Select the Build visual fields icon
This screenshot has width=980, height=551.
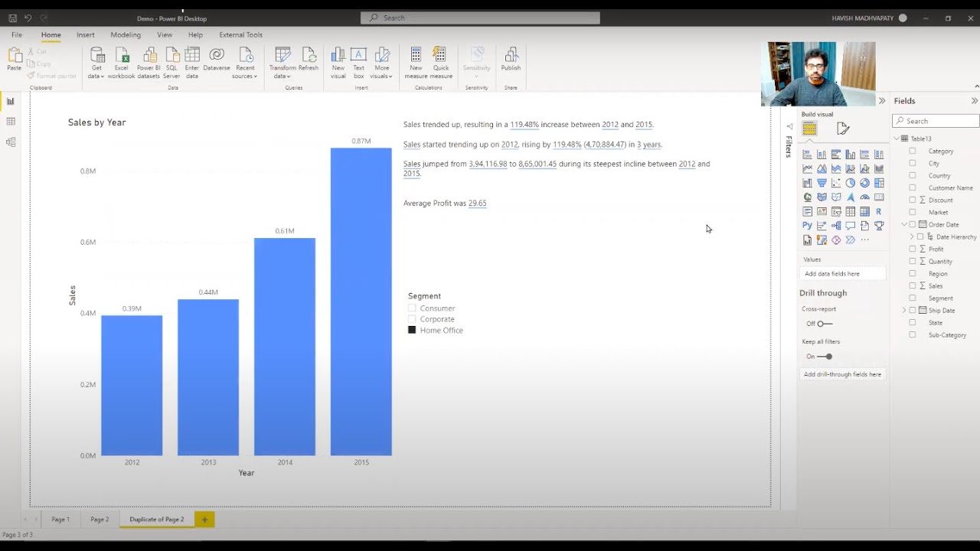[x=809, y=129]
